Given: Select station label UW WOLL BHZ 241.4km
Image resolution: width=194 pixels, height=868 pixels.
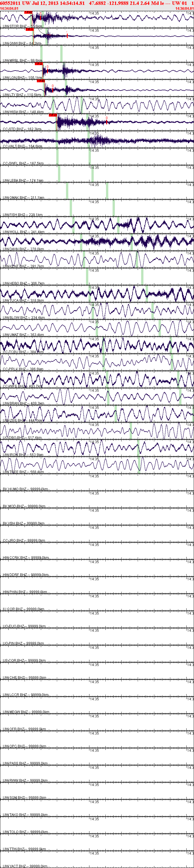Looking at the screenshot, I should coord(24,232).
